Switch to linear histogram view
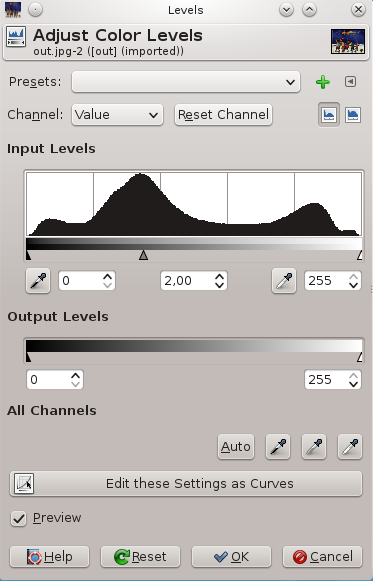Screen dimensions: 373x581 tap(329, 115)
